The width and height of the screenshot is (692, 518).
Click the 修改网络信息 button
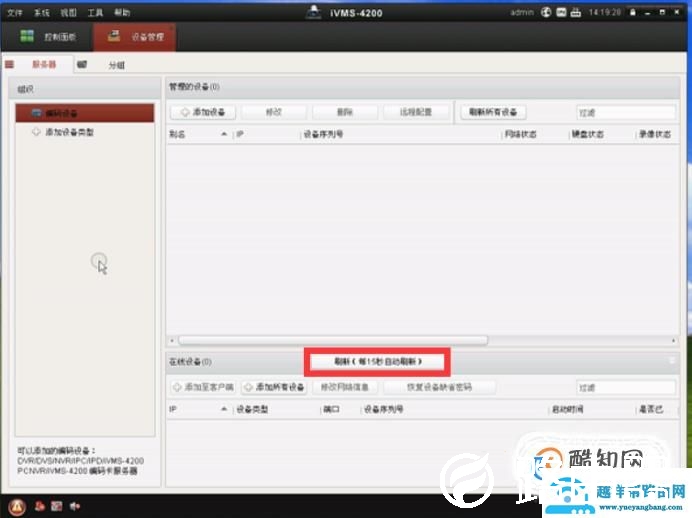tap(345, 387)
